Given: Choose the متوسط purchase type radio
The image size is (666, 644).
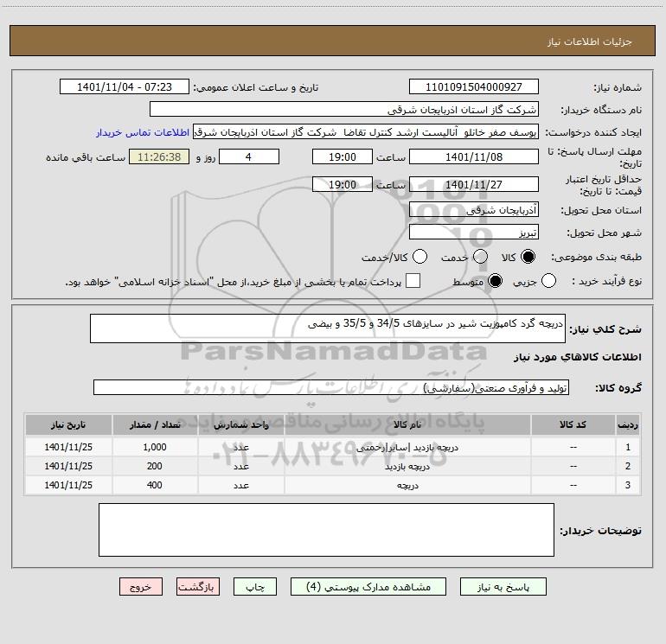Looking at the screenshot, I should pos(495,281).
